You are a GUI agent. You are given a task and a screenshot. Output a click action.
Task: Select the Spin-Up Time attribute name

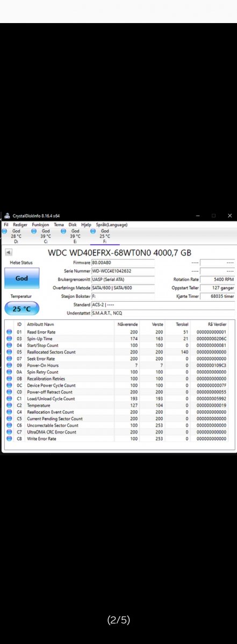click(x=40, y=339)
